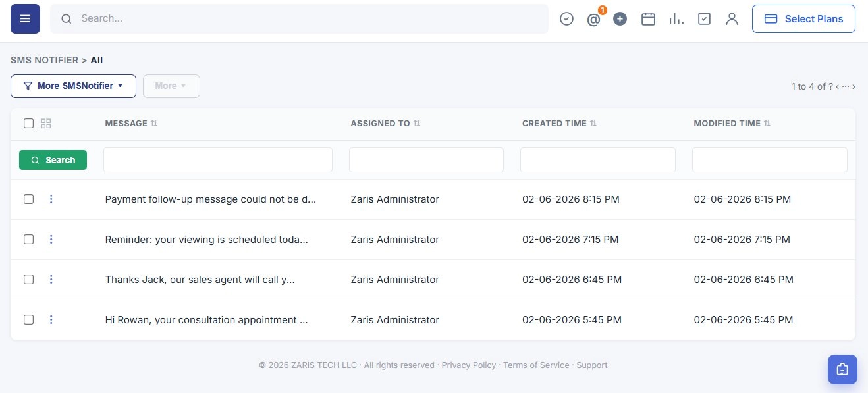Click the All breadcrumb label
Viewport: 868px width, 393px height.
tap(97, 60)
